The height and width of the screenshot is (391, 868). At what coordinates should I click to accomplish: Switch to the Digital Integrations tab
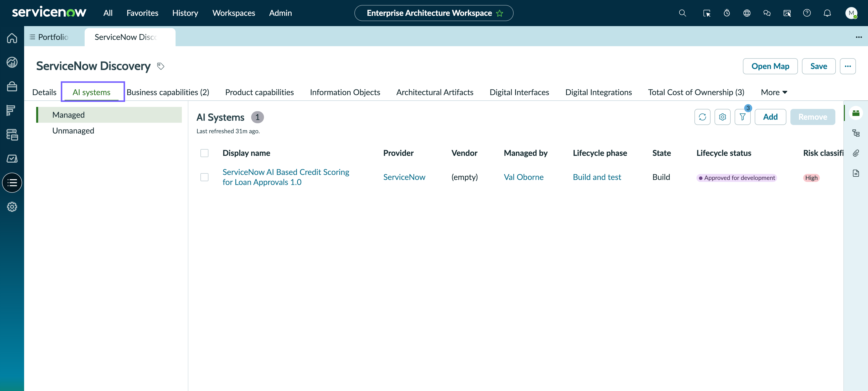click(x=599, y=92)
